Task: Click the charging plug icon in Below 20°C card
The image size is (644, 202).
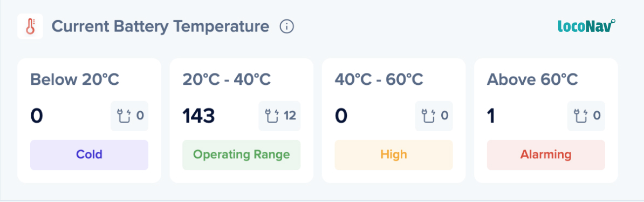Action: [124, 116]
